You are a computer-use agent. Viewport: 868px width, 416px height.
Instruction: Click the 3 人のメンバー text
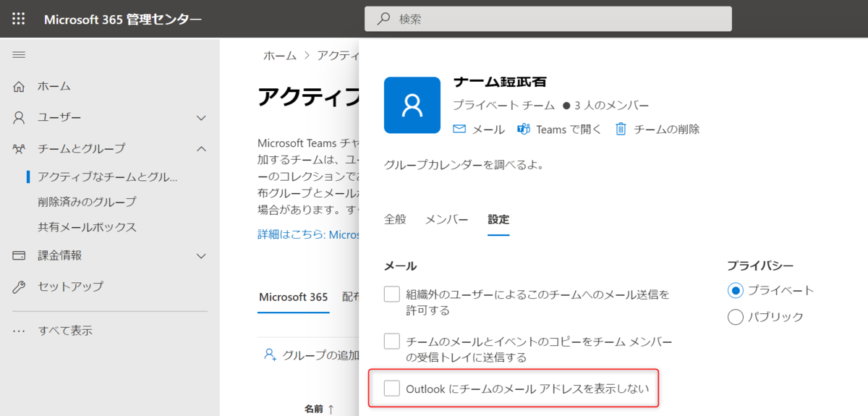[x=610, y=106]
